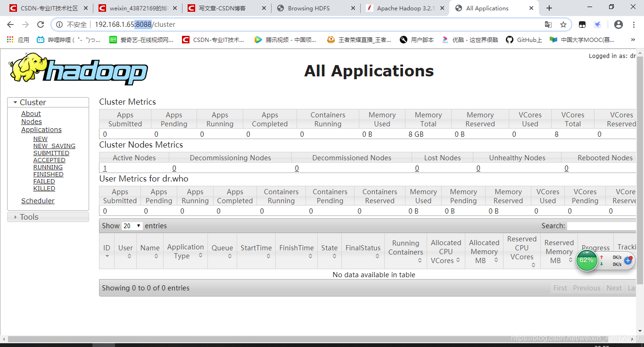This screenshot has width=644, height=347.
Task: Sort by Allocated CPU VCores column
Action: coord(446,251)
